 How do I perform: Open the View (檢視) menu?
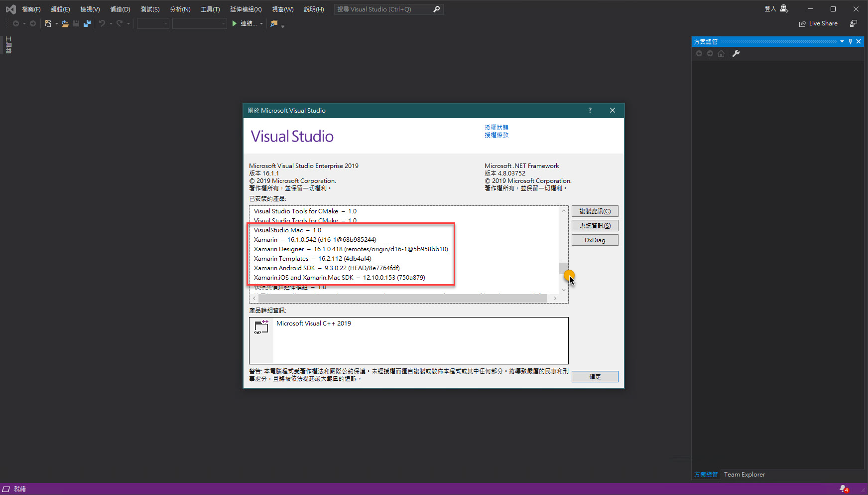pyautogui.click(x=90, y=9)
